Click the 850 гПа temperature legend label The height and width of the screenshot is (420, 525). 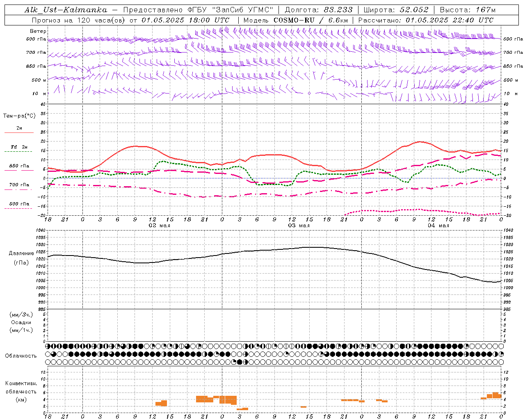click(x=19, y=166)
